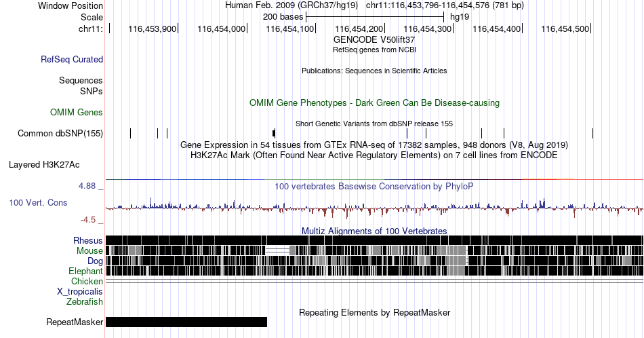Click the Layered H3K27Ac track label
The height and width of the screenshot is (338, 644).
(44, 164)
